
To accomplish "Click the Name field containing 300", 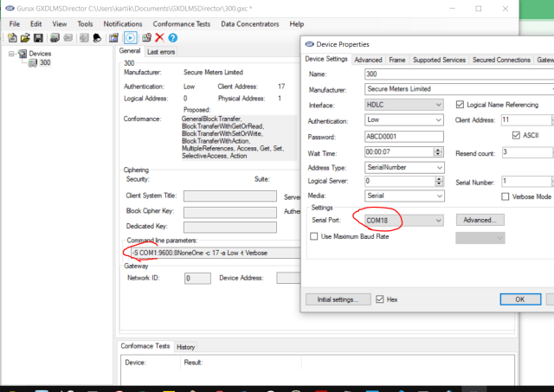I will pos(459,74).
